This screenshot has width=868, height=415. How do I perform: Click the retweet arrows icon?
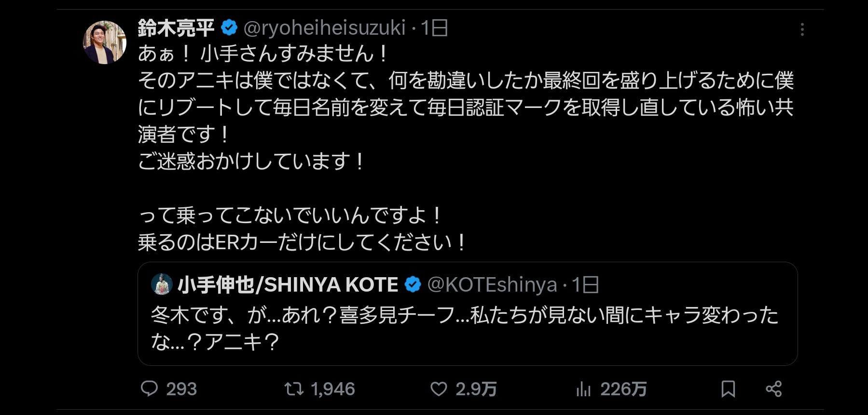294,388
